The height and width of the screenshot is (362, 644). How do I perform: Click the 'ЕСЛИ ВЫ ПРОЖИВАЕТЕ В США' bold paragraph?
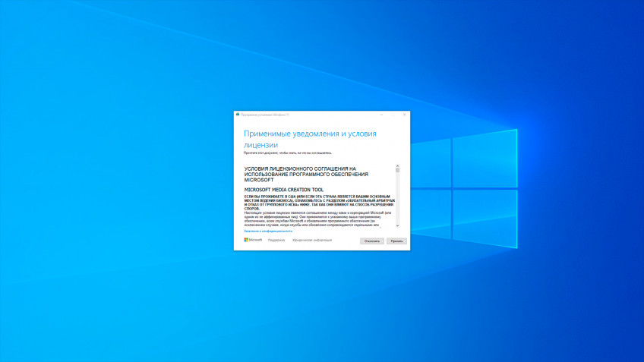(x=319, y=203)
